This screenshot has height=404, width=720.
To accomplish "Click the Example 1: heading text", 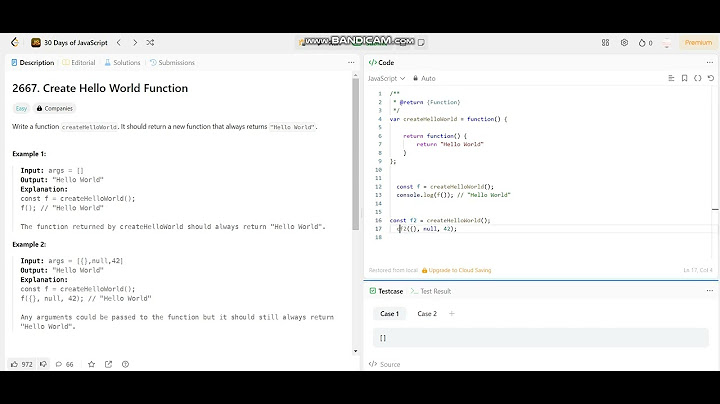I will click(x=29, y=154).
